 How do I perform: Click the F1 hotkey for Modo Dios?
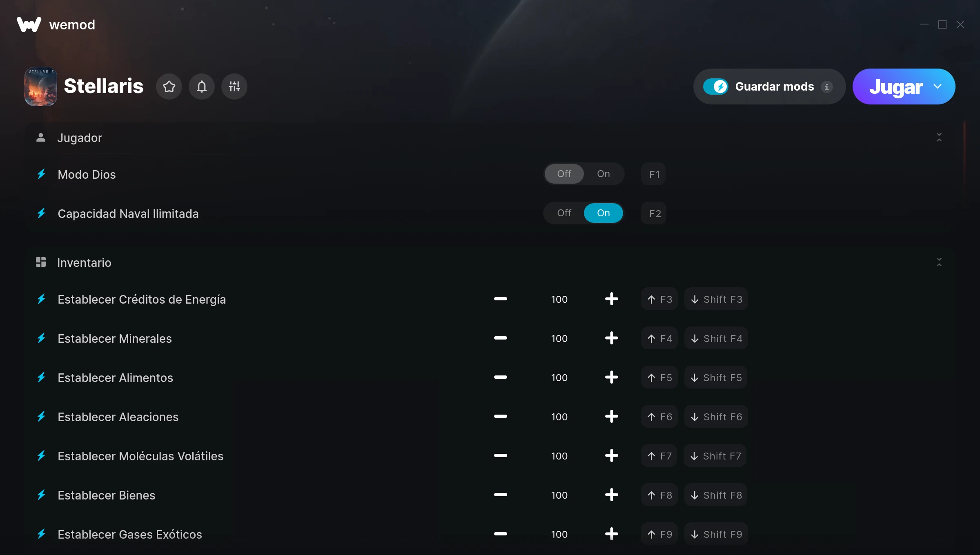[x=654, y=174]
